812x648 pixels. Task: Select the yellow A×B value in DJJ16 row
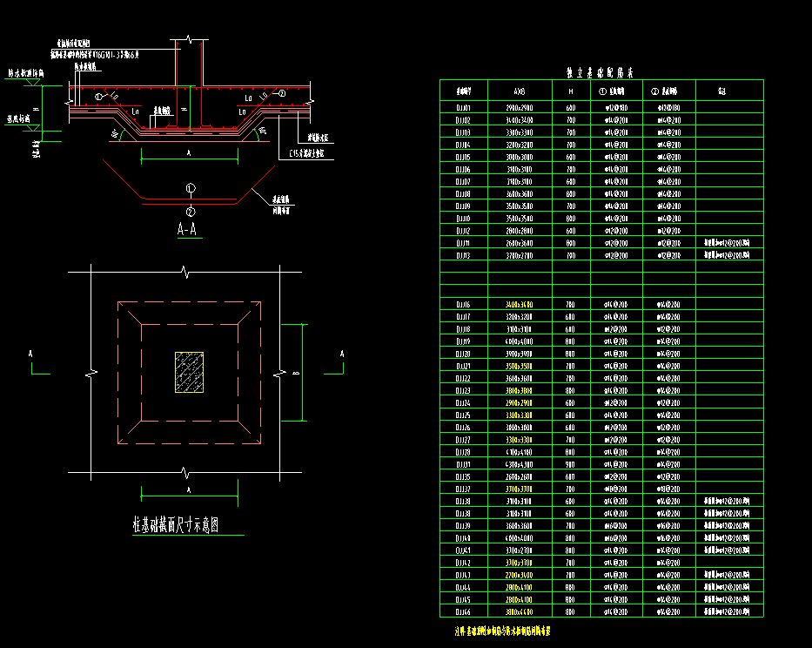coord(520,305)
